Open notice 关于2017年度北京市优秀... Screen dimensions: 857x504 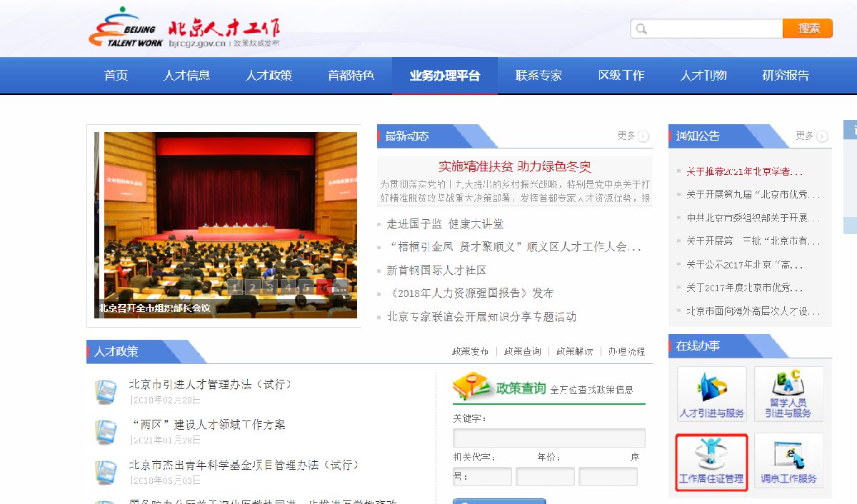click(745, 288)
